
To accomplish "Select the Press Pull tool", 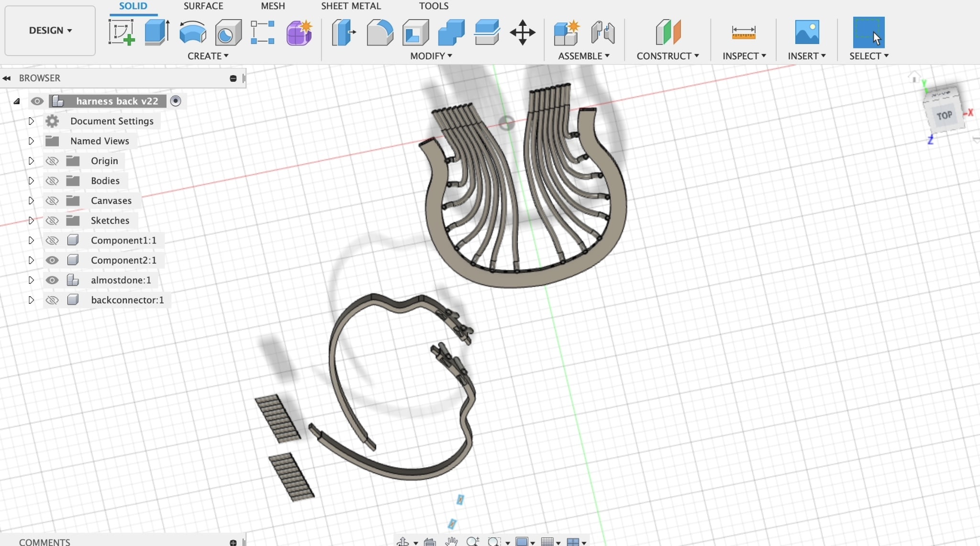I will (x=344, y=33).
